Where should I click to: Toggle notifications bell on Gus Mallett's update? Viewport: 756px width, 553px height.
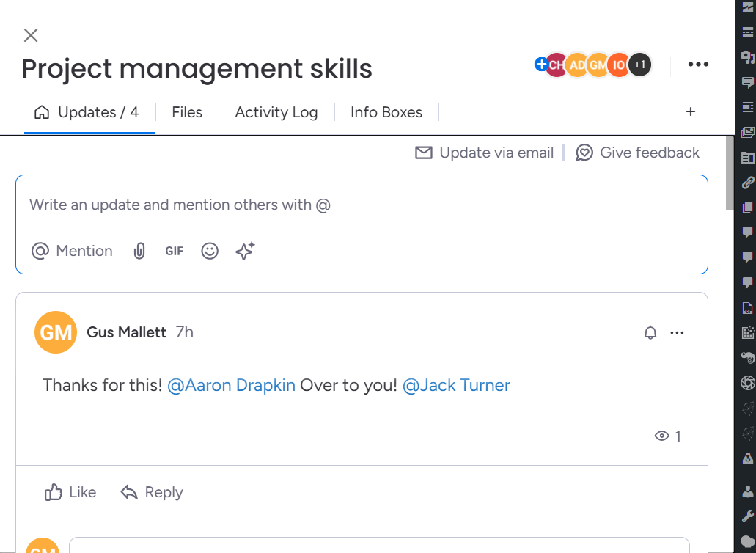coord(650,332)
